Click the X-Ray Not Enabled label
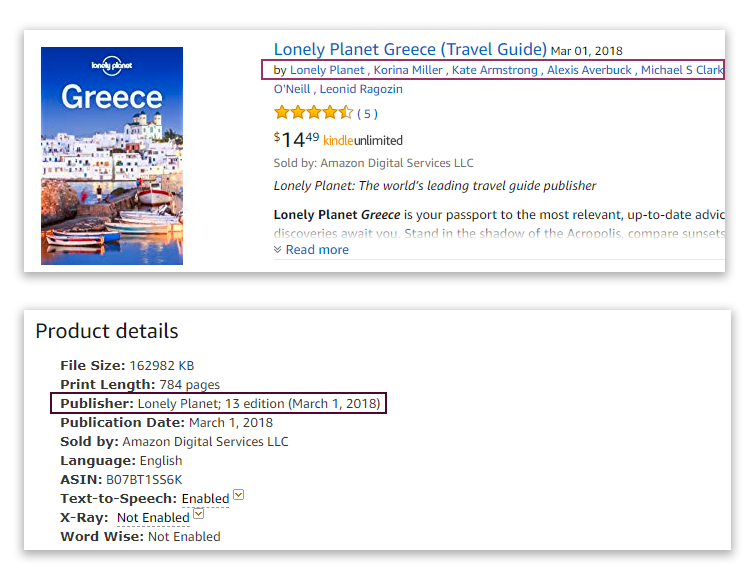 point(153,517)
